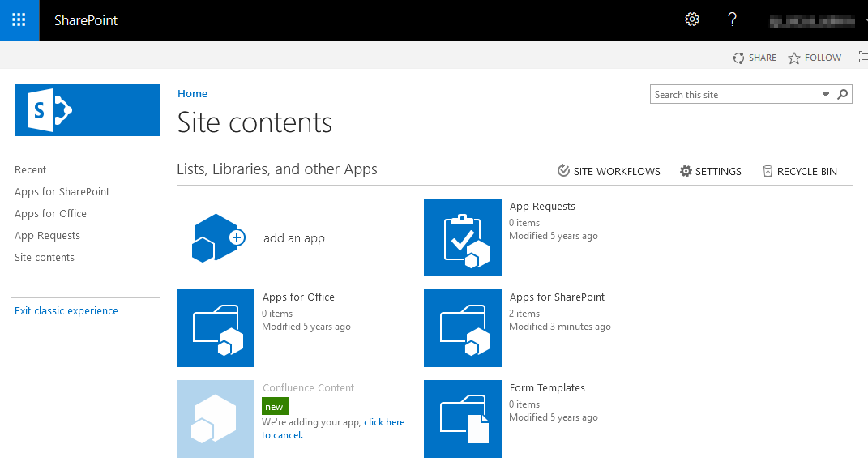Click the Settings gear icon beside SETTINGS
Screen dimensions: 868x466
point(686,171)
